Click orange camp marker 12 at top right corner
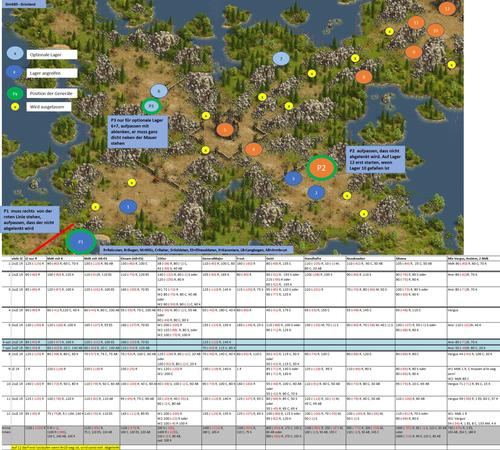 (x=447, y=8)
